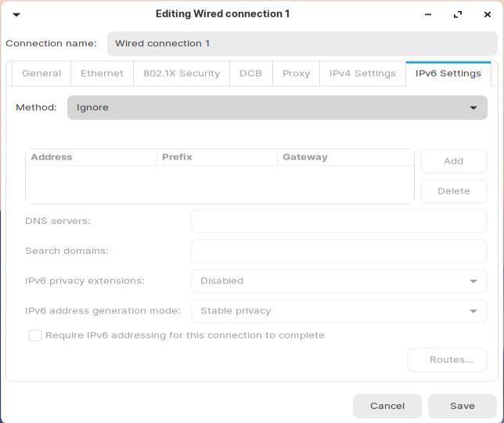Switch to the General tab
Image resolution: width=504 pixels, height=423 pixels.
[41, 74]
